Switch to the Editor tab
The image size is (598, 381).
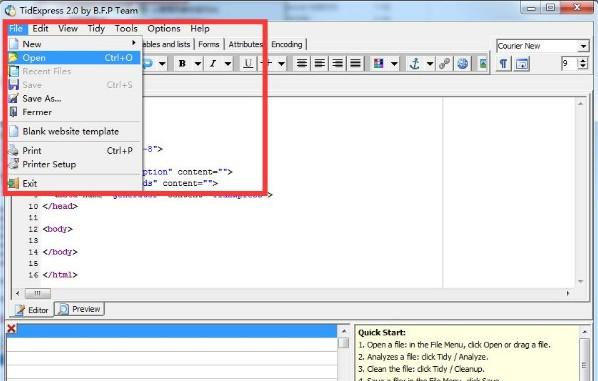[x=32, y=310]
